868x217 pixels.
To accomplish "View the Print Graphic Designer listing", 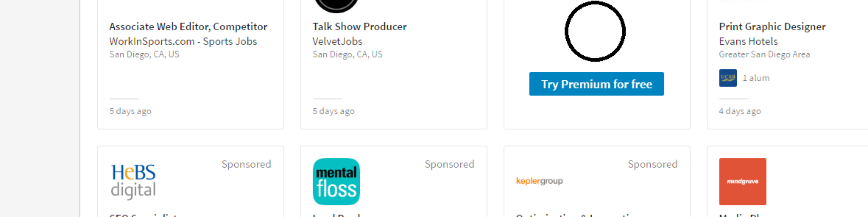I will coord(772,27).
